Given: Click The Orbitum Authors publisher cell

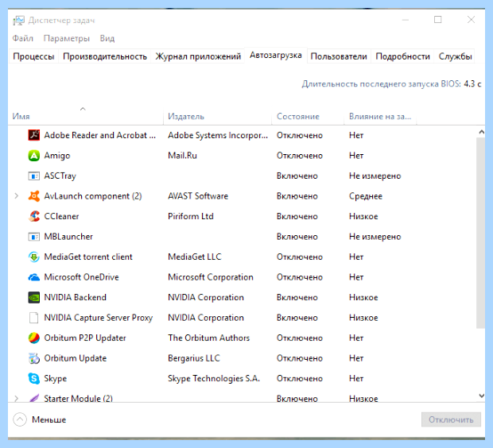Looking at the screenshot, I should (208, 338).
